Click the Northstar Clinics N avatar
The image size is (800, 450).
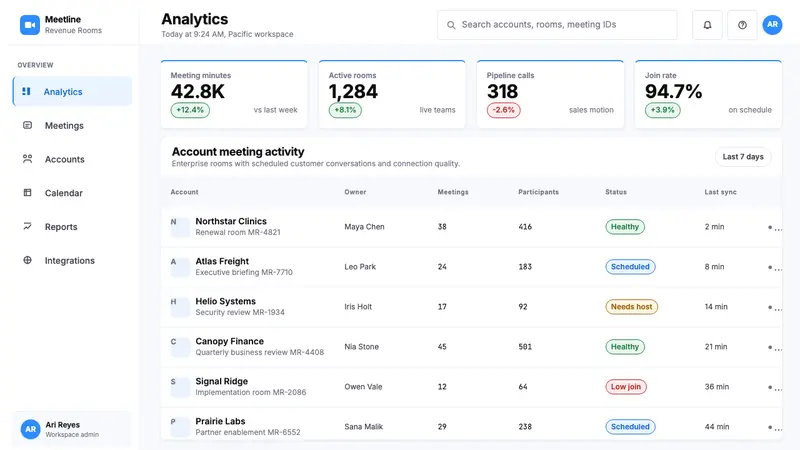pos(180,227)
